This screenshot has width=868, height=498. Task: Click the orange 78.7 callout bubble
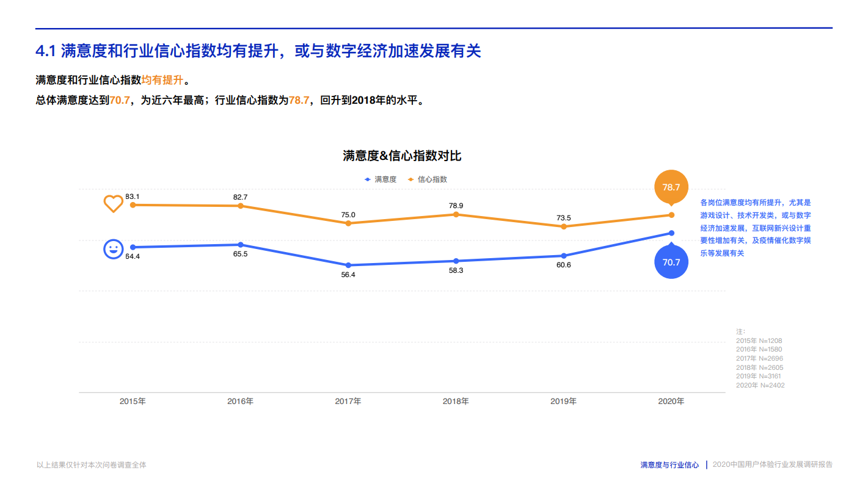[671, 187]
